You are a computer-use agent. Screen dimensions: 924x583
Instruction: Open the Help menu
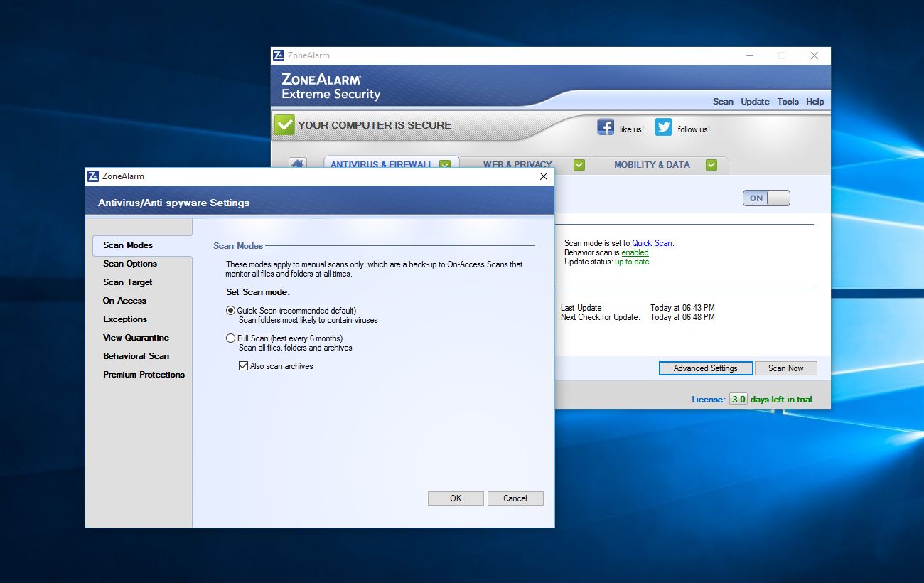[x=815, y=102]
